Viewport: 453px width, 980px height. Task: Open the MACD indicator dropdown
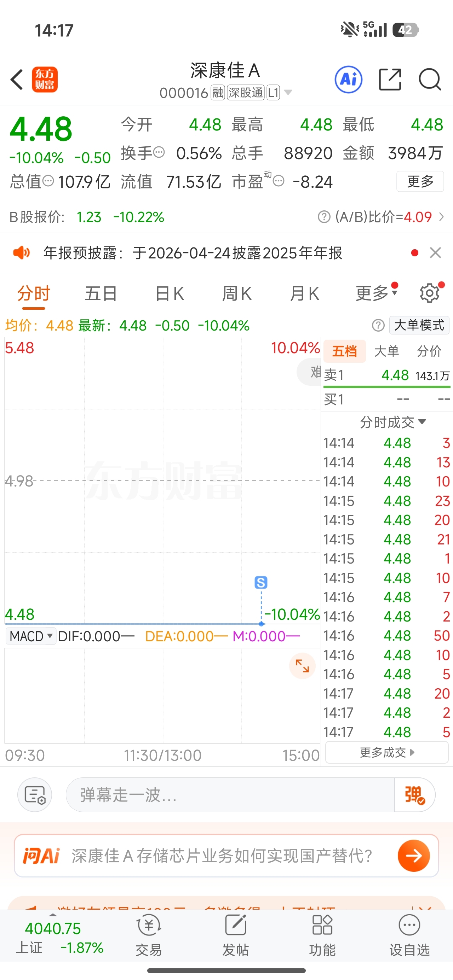[31, 636]
